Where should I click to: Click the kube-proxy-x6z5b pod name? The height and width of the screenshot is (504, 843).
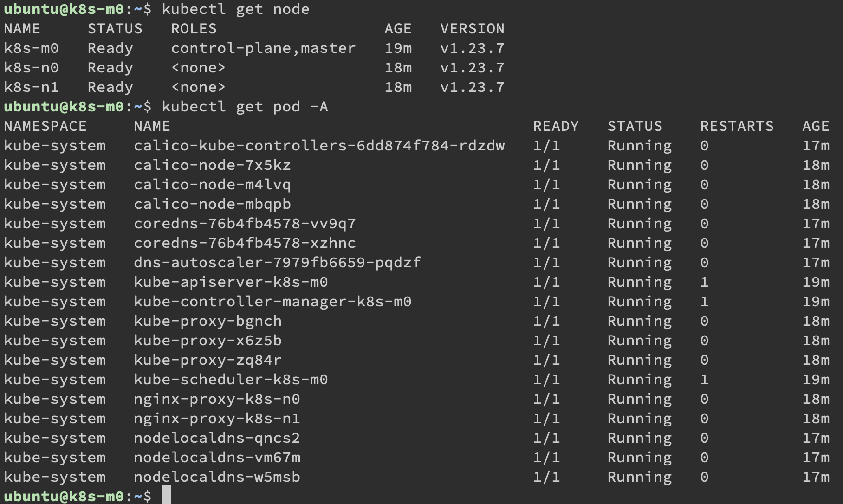(208, 341)
